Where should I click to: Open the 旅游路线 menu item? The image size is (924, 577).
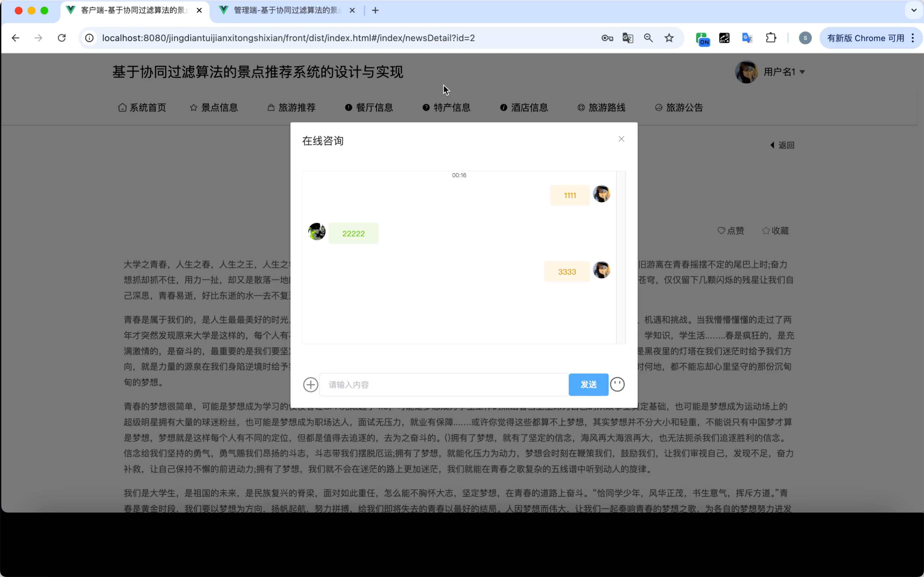click(x=601, y=108)
